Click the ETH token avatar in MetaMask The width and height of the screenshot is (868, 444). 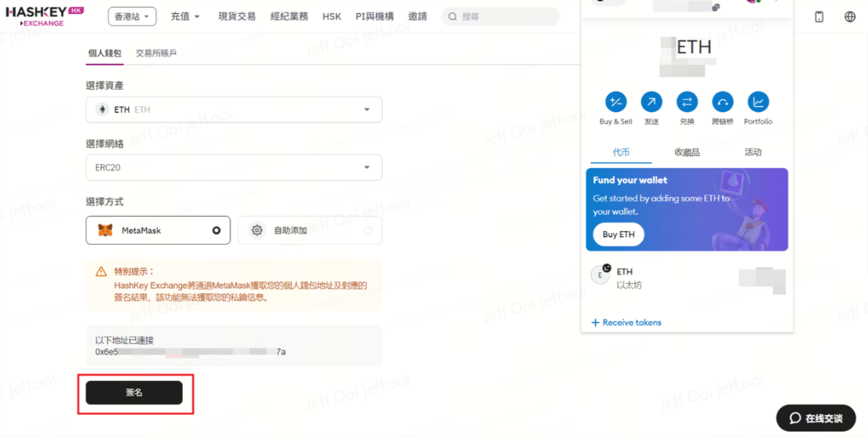601,274
